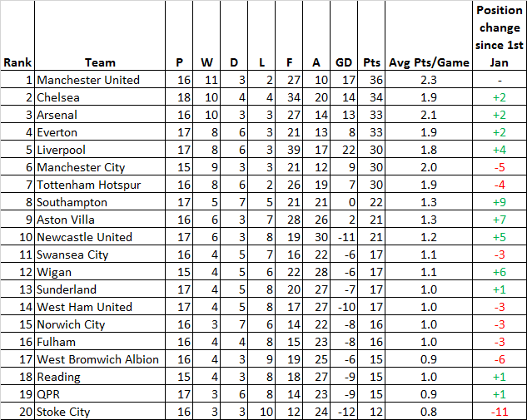The width and height of the screenshot is (527, 420).
Task: Click the Wigan team name cell
Action: [x=100, y=272]
